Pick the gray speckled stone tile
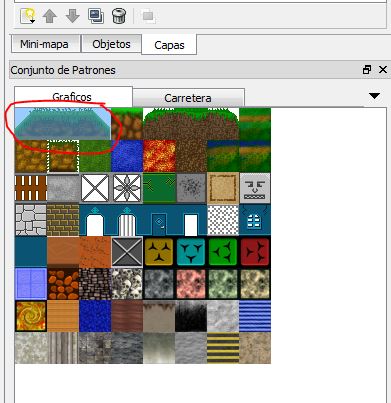The image size is (391, 403). pos(191,188)
